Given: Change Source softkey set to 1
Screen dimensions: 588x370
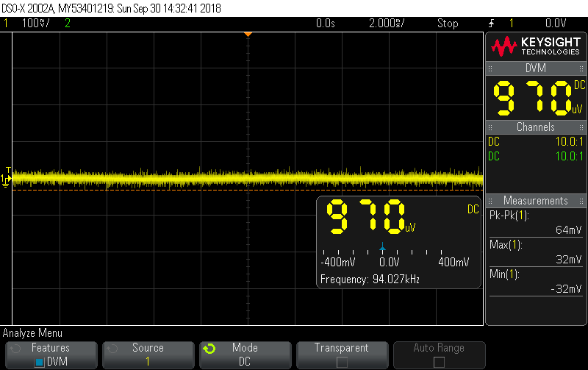Looking at the screenshot, I should coord(148,355).
